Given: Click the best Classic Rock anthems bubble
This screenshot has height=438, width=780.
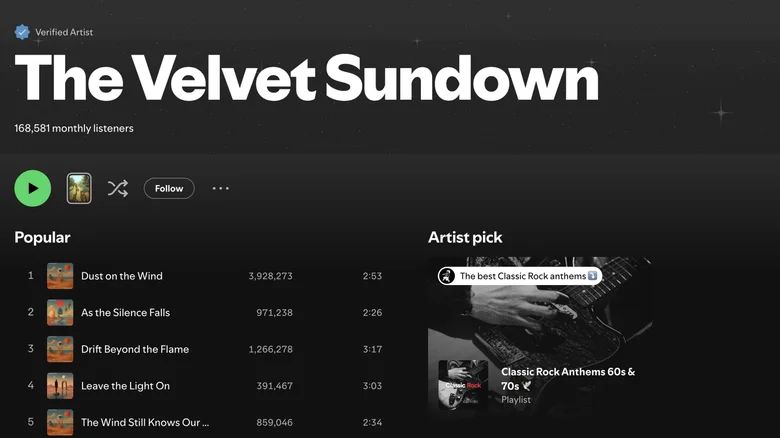Looking at the screenshot, I should point(520,276).
